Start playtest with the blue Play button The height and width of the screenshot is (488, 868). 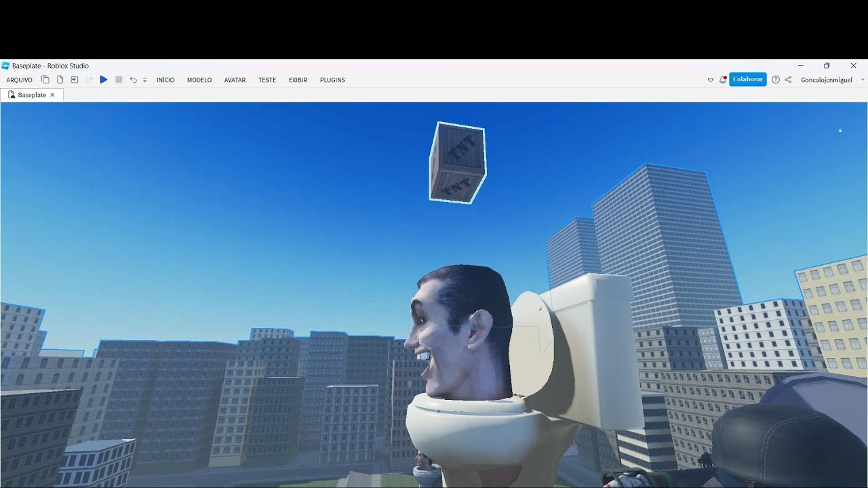click(104, 80)
